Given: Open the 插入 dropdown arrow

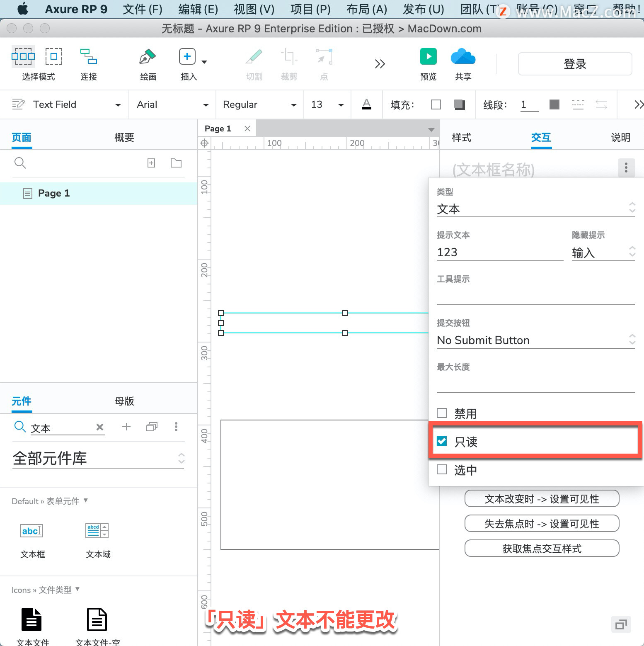Looking at the screenshot, I should [x=204, y=62].
